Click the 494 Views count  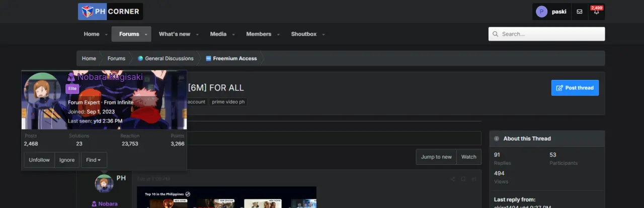[x=499, y=173]
